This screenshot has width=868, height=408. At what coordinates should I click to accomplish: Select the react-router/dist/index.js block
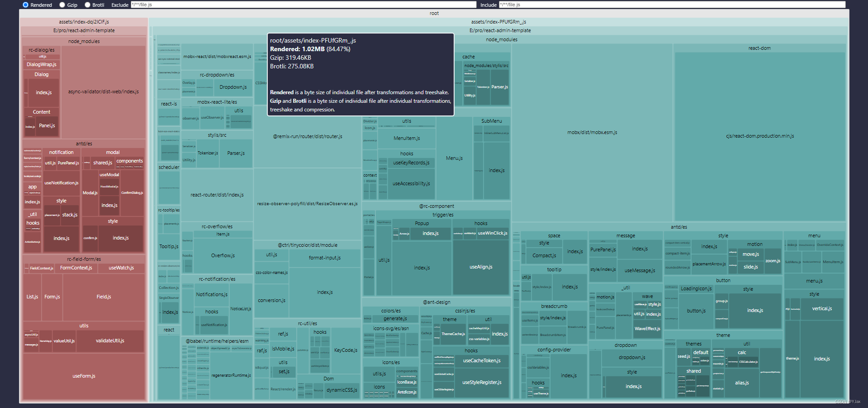click(x=217, y=195)
